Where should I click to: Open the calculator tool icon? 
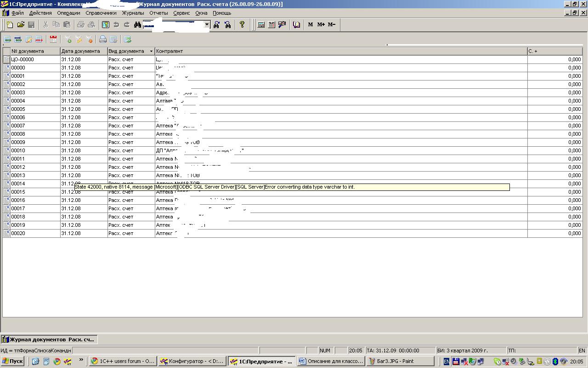261,25
